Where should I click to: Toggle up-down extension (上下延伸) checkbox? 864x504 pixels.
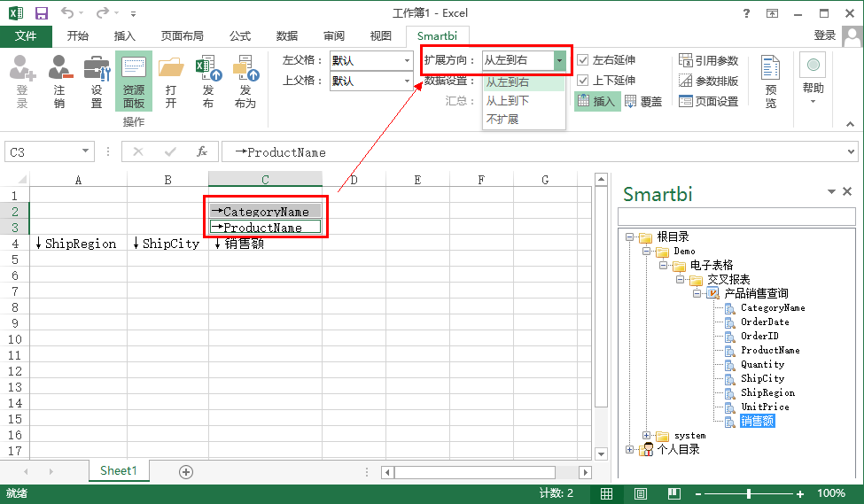point(583,81)
